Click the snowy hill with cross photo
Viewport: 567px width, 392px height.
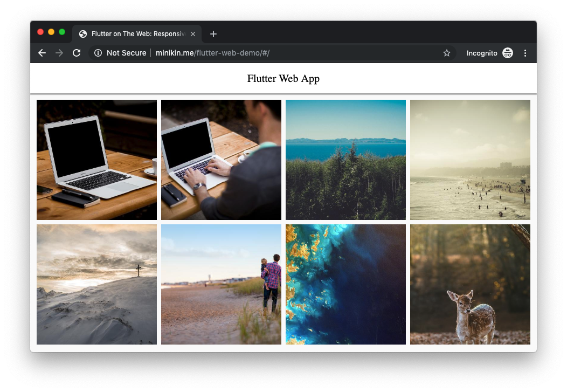96,284
